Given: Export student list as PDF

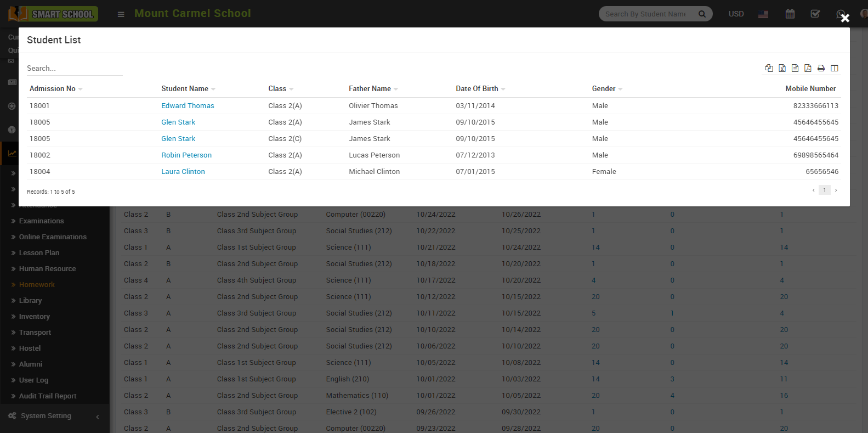Looking at the screenshot, I should [x=808, y=68].
